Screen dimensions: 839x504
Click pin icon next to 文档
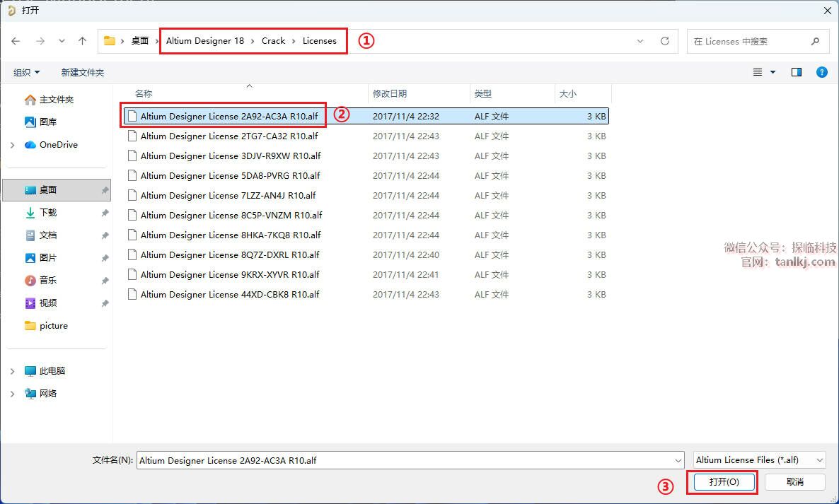tap(105, 235)
